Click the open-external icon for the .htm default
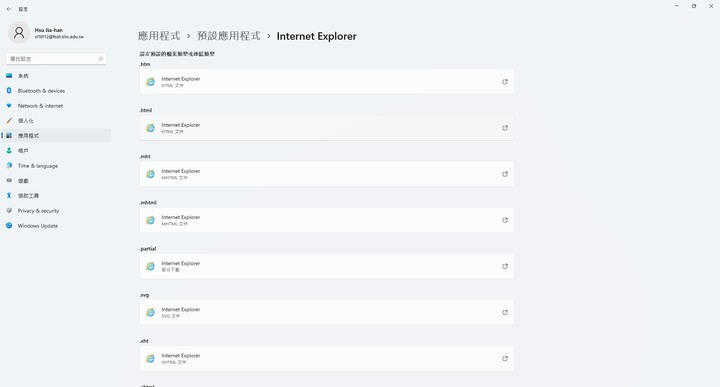 (x=505, y=82)
